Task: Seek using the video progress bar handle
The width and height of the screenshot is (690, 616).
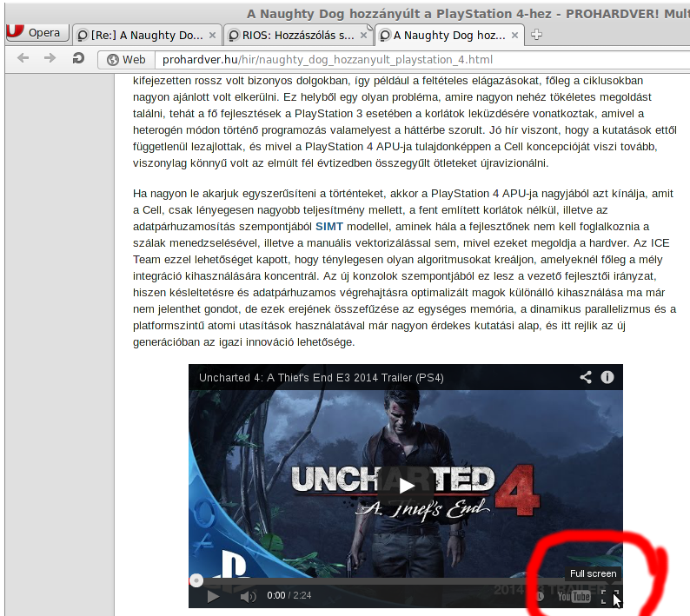Action: (x=196, y=580)
